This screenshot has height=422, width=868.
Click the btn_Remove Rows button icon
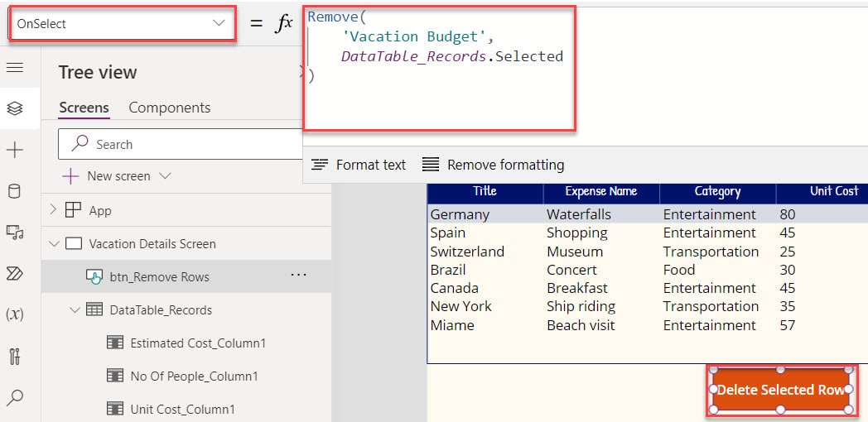coord(94,276)
